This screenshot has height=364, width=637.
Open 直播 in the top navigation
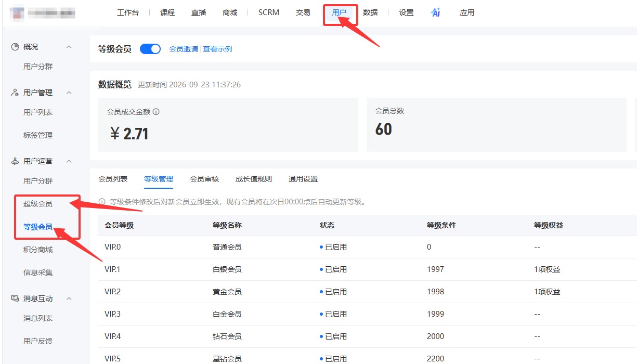pos(199,12)
